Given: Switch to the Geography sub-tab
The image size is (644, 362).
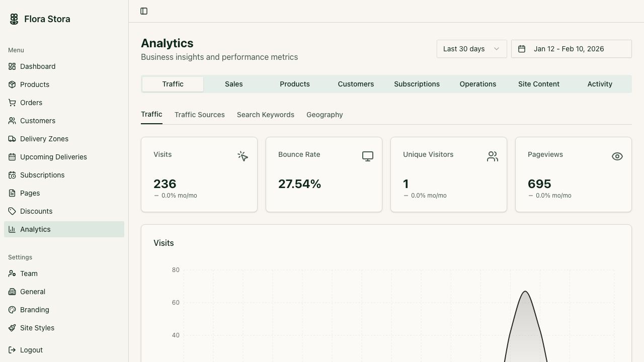Looking at the screenshot, I should (325, 115).
